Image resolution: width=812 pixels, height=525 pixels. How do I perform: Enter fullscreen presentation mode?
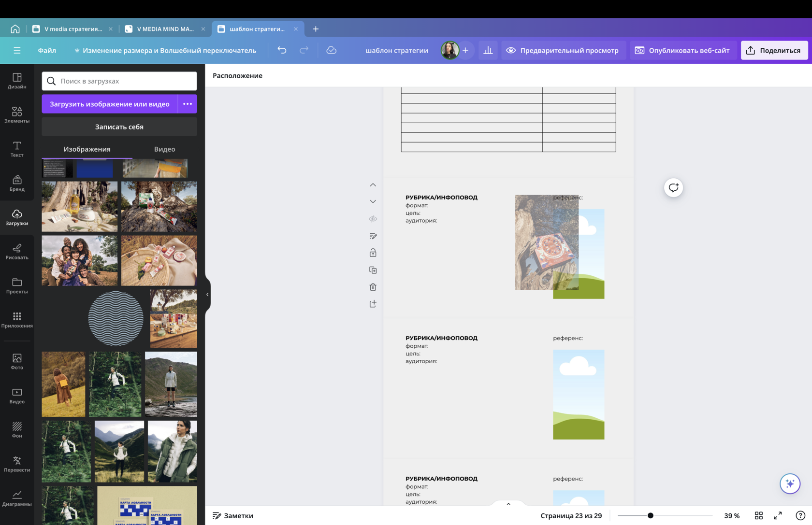[778, 516]
